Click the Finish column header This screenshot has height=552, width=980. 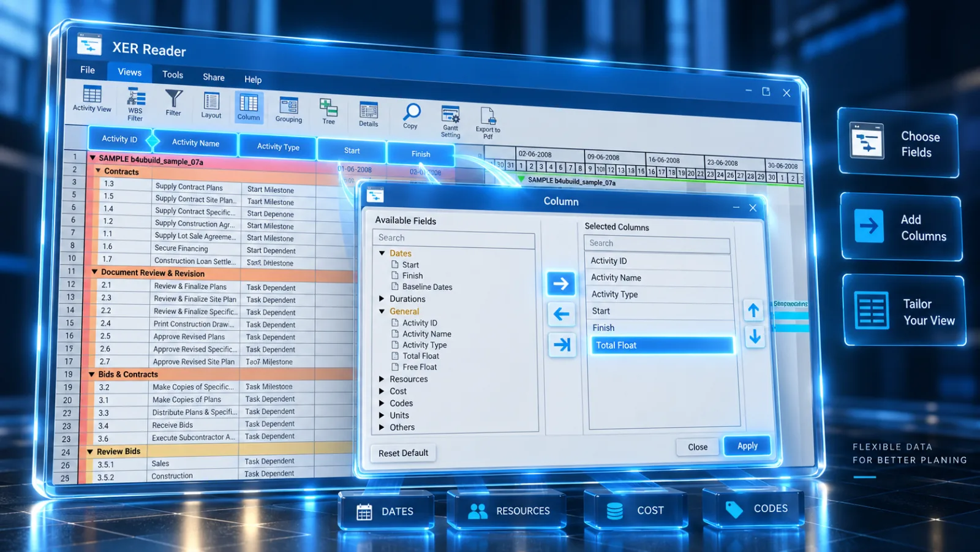(x=421, y=154)
